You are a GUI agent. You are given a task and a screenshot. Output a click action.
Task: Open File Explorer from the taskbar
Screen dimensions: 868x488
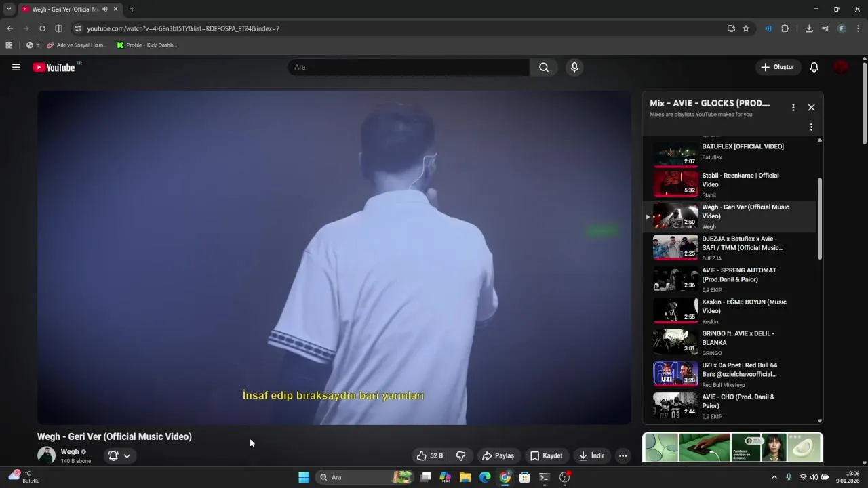pos(465,477)
